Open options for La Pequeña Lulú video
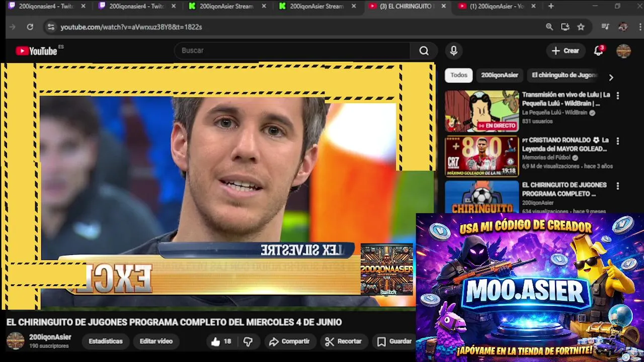The image size is (644, 362). click(618, 96)
